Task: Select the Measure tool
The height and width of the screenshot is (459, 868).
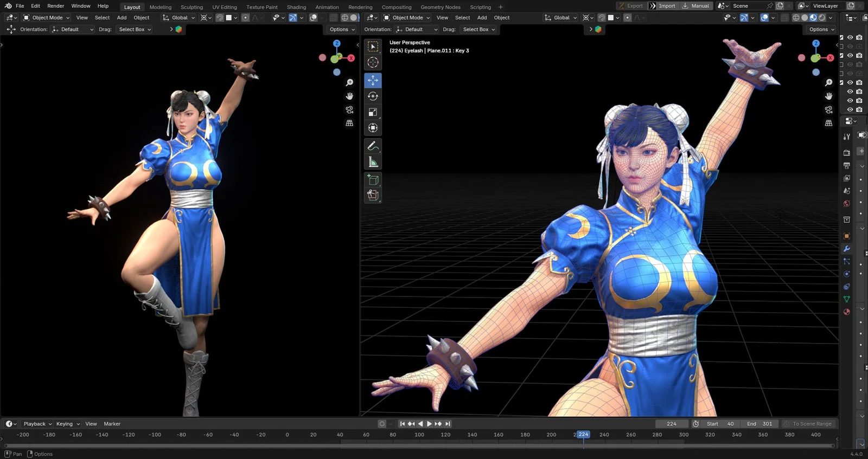Action: 373,161
